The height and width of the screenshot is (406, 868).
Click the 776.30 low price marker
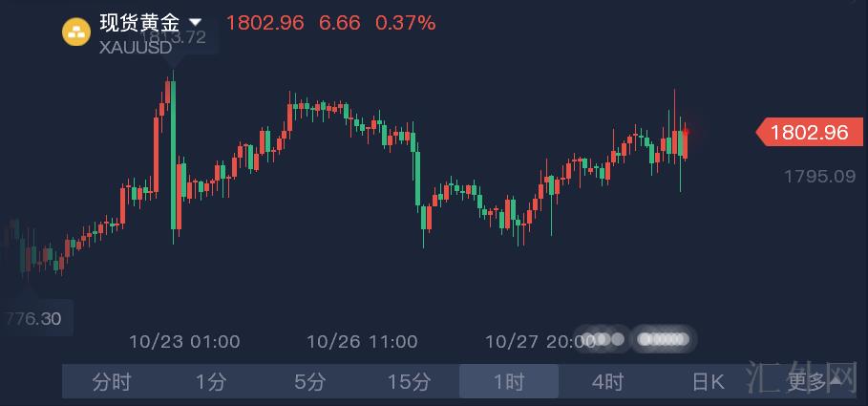[36, 319]
